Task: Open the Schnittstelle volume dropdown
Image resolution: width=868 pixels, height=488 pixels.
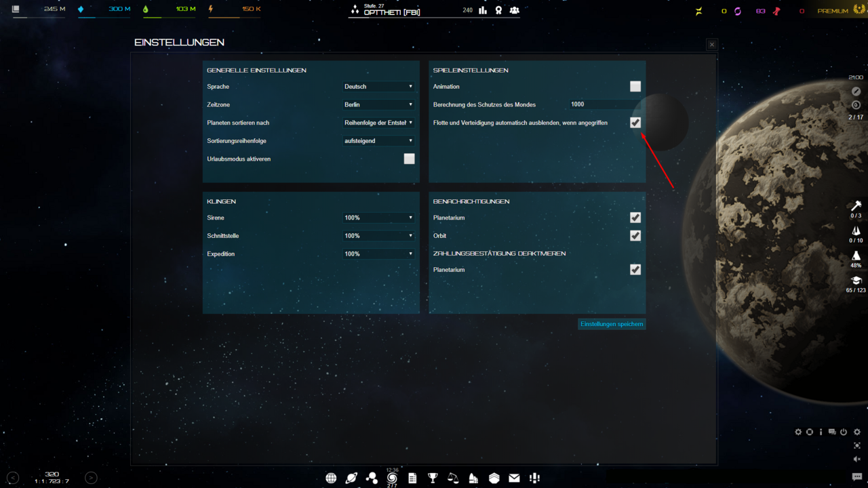Action: coord(378,236)
